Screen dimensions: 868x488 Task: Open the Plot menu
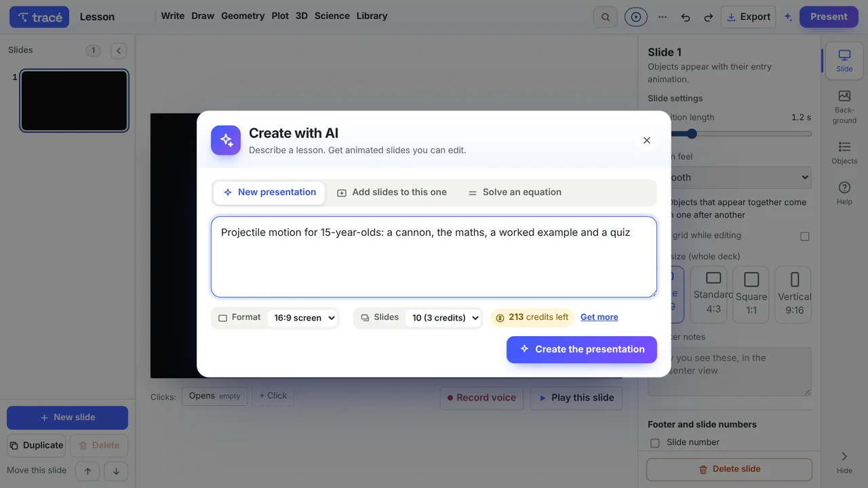click(280, 16)
